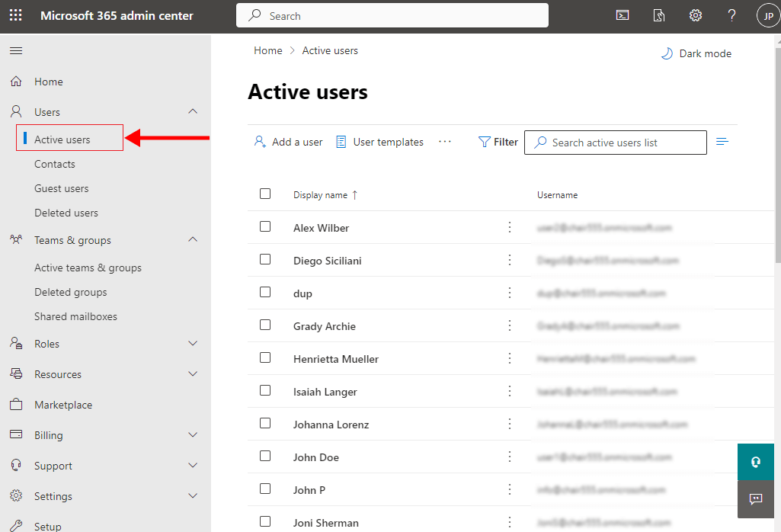Open the app launcher waffle icon
781x532 pixels.
(x=15, y=15)
